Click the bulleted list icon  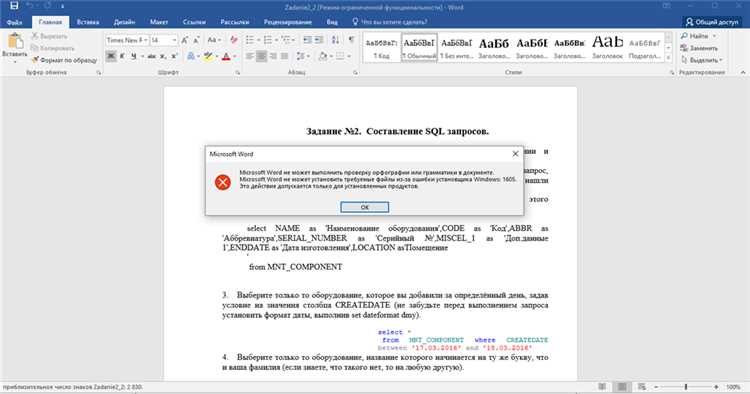tap(250, 40)
